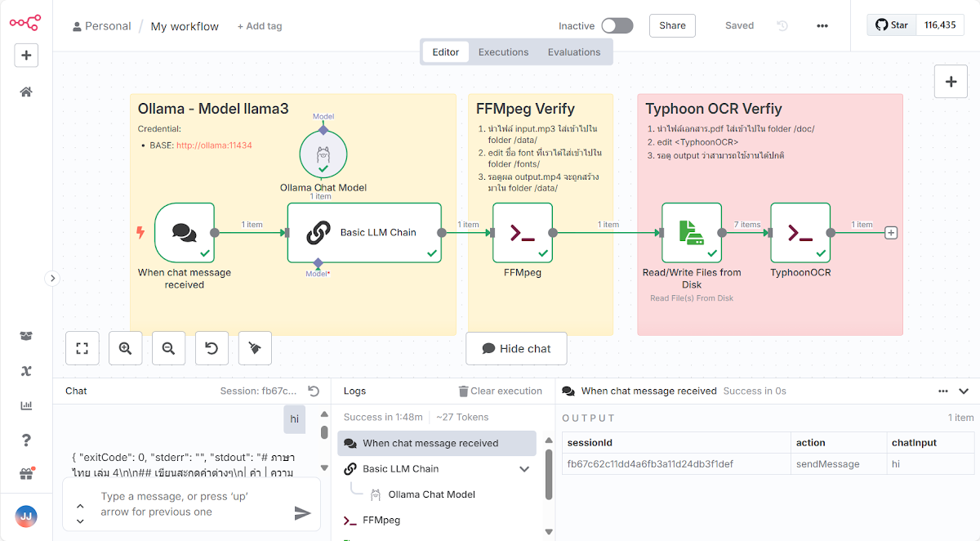Open the variables x icon in sidebar
The image size is (980, 541).
[x=26, y=371]
